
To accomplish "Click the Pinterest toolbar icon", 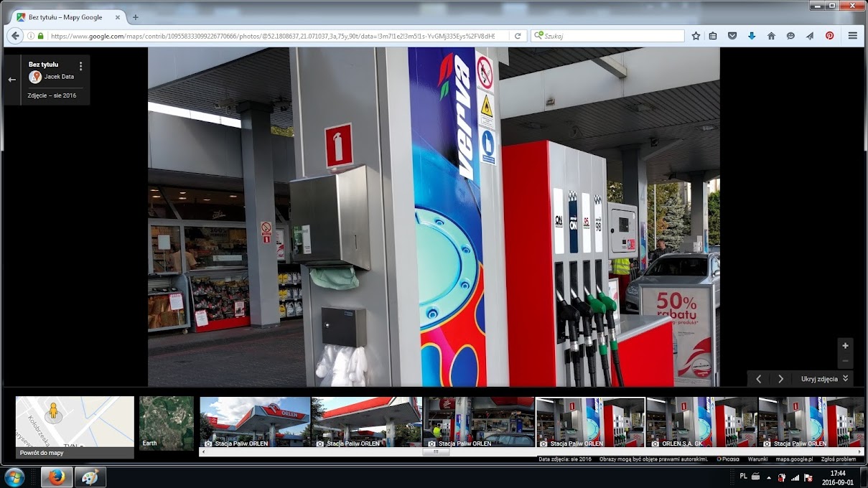I will tap(829, 36).
